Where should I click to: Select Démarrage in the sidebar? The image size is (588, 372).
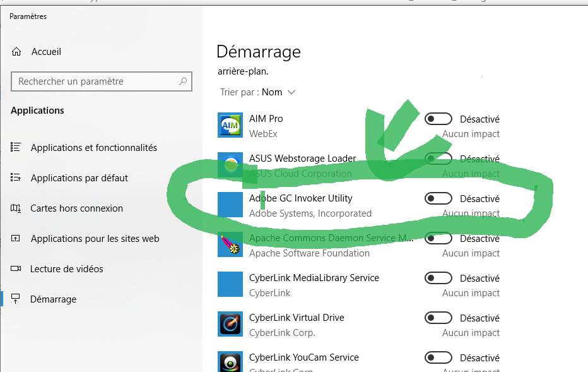(53, 299)
